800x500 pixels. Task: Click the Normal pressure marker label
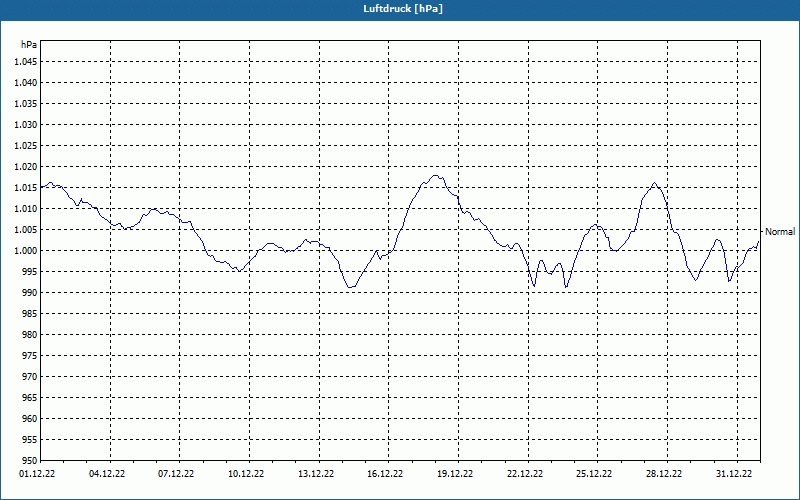click(780, 232)
